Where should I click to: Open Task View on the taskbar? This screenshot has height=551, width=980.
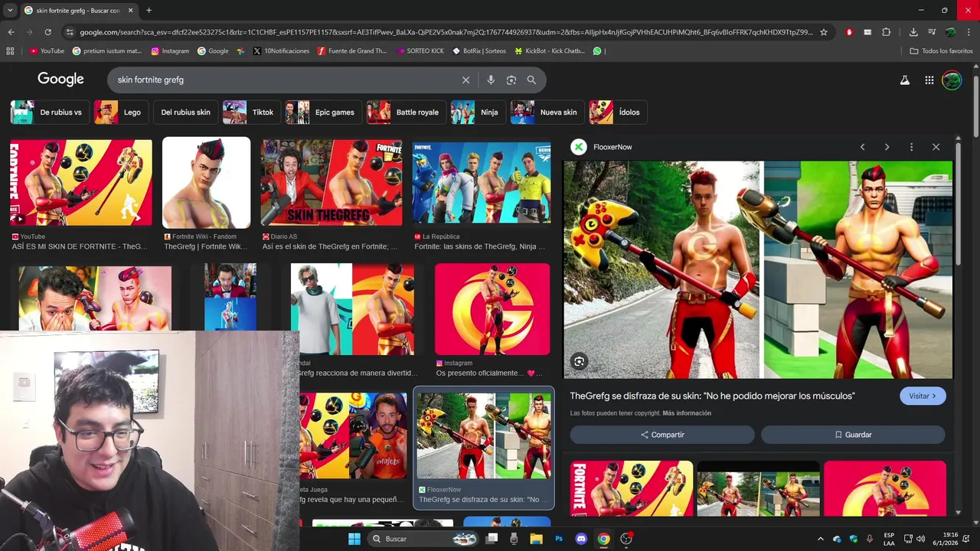(x=492, y=539)
